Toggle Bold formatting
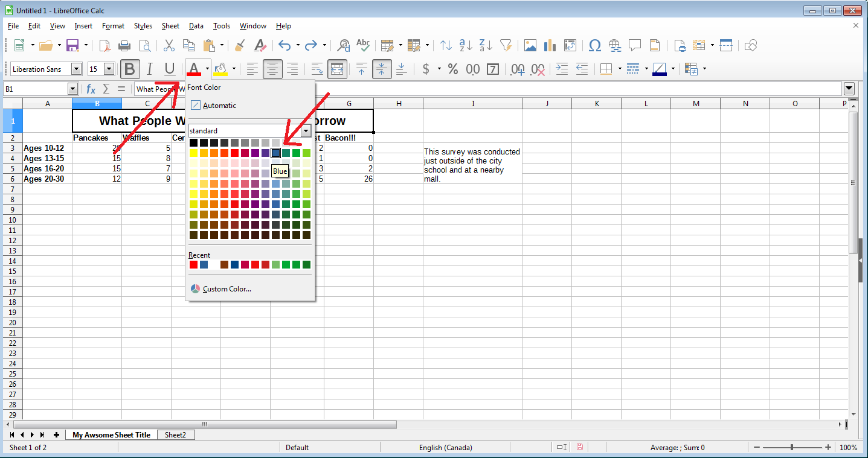This screenshot has width=868, height=458. (129, 69)
